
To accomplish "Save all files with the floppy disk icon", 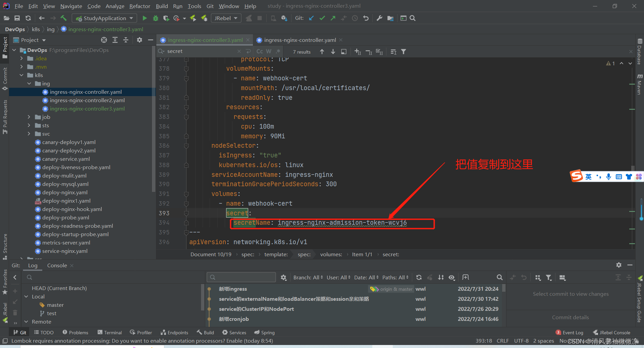I will tap(17, 18).
